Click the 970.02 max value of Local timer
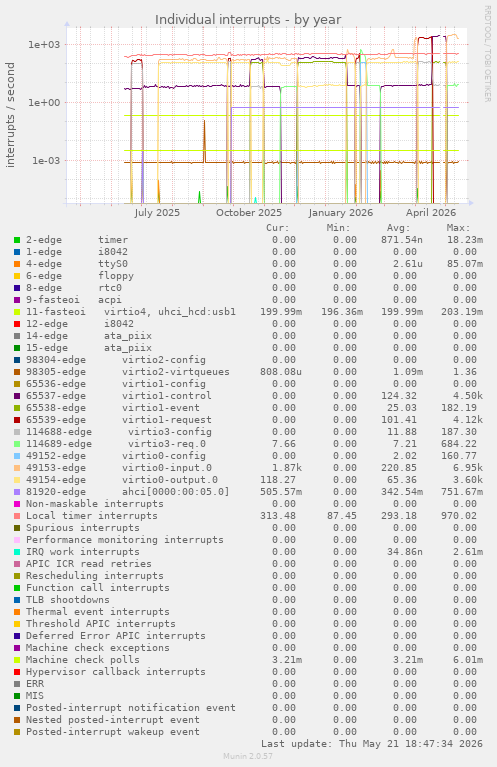The width and height of the screenshot is (497, 767). click(462, 516)
